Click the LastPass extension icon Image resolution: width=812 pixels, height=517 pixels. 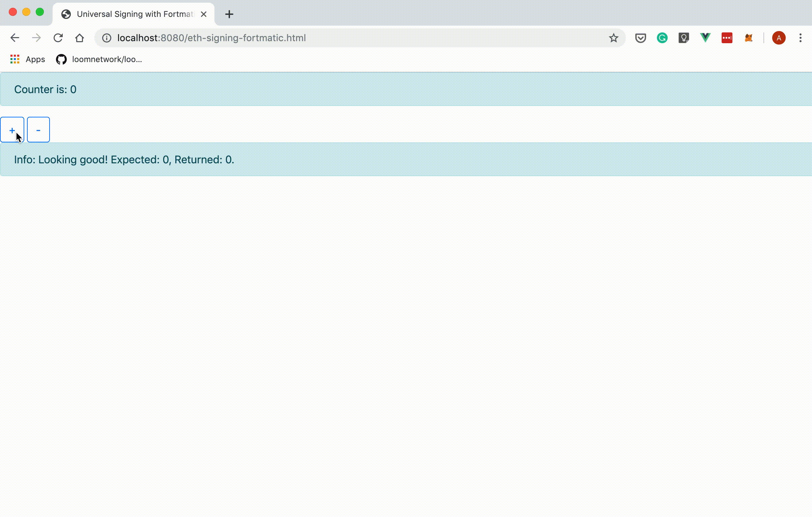(x=727, y=38)
